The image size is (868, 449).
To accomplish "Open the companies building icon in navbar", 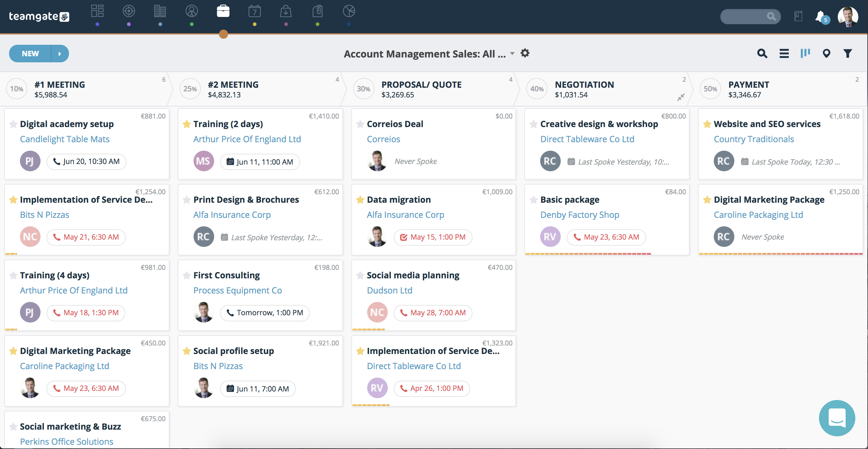I will pyautogui.click(x=160, y=11).
